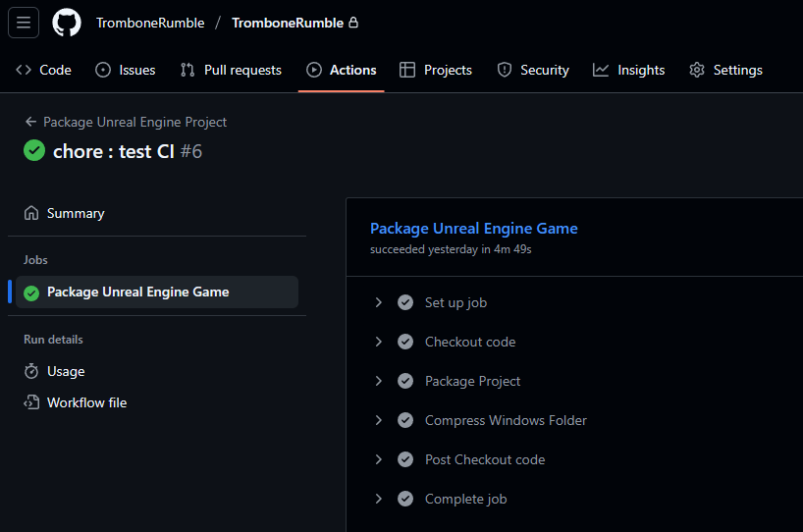
Task: Select the Package Unreal Engine Game job
Action: tap(157, 292)
